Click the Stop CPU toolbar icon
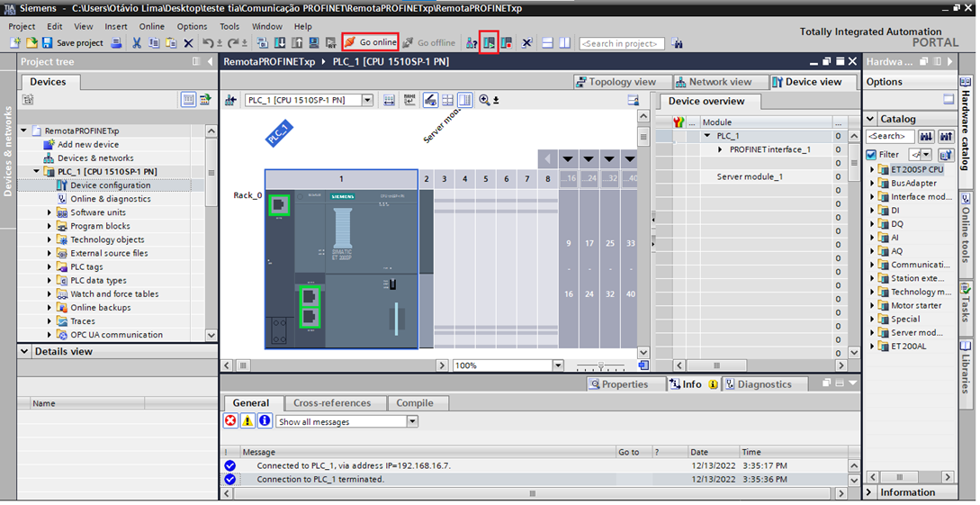 (x=507, y=42)
